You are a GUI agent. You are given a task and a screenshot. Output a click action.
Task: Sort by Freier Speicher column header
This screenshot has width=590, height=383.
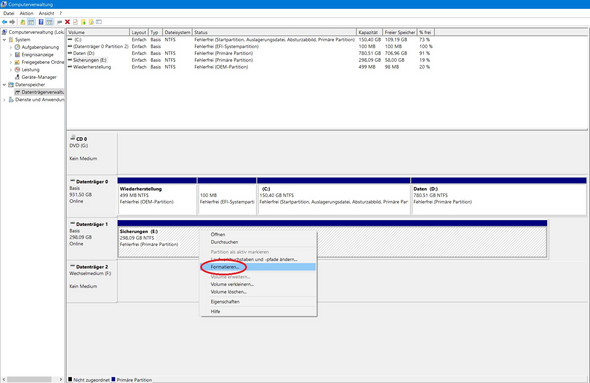400,32
